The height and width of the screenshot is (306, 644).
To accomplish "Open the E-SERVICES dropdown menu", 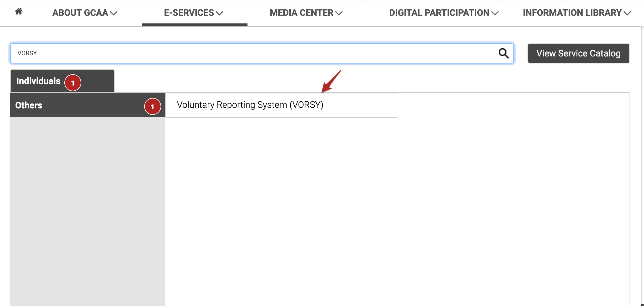I will (x=194, y=13).
